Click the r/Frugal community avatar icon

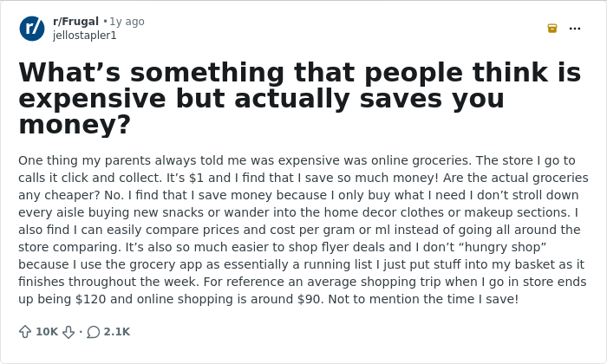32,29
